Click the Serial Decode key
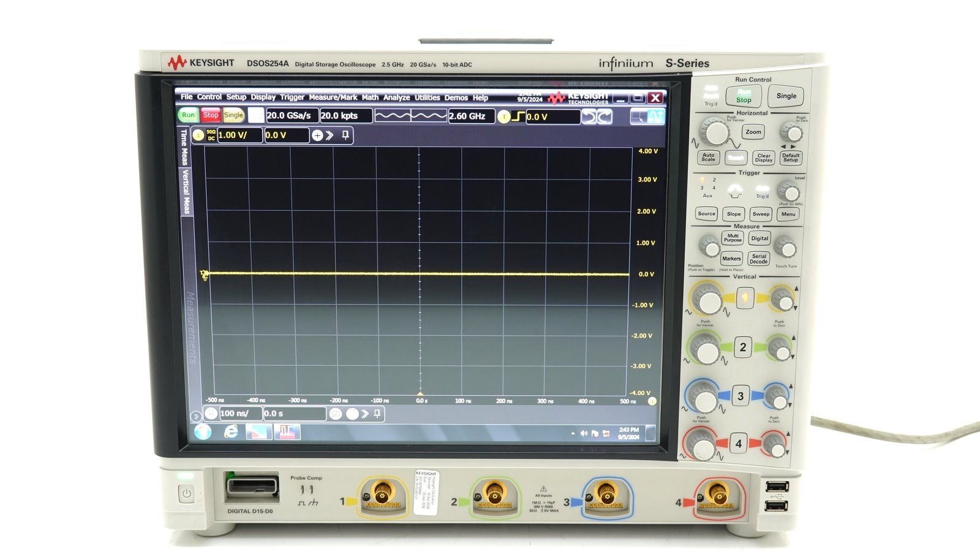The width and height of the screenshot is (980, 552). [759, 259]
